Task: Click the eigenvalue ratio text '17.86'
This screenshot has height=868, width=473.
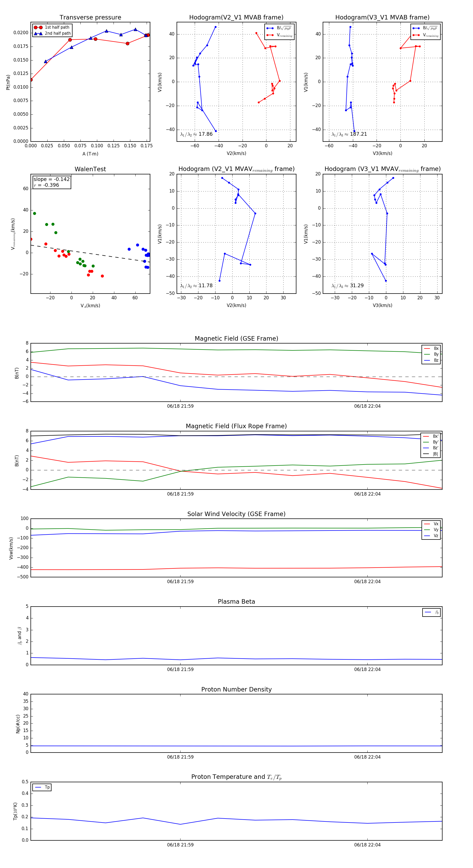Action: pyautogui.click(x=205, y=134)
